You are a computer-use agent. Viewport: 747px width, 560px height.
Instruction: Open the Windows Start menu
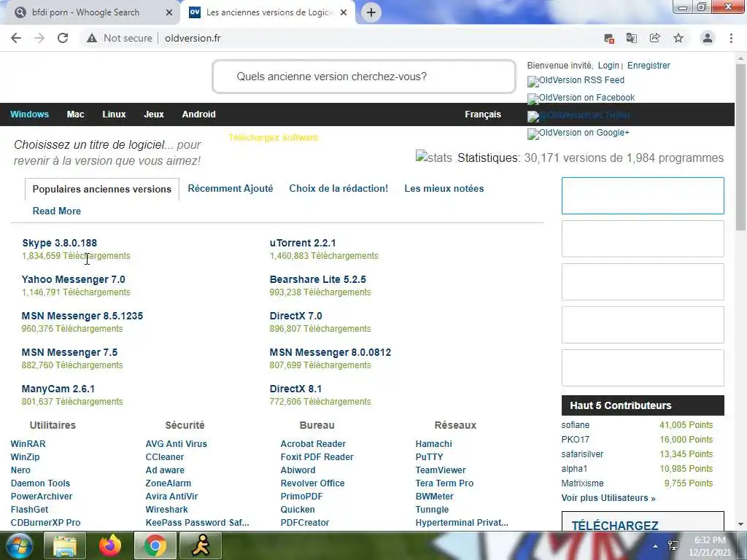point(19,545)
